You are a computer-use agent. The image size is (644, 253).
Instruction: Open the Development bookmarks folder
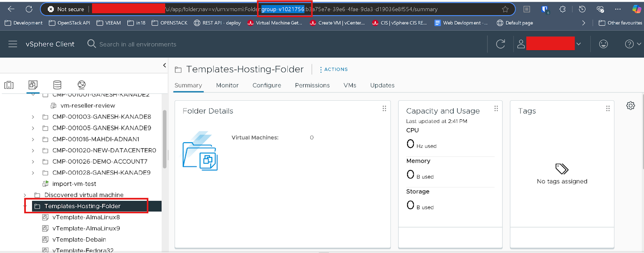coord(24,23)
